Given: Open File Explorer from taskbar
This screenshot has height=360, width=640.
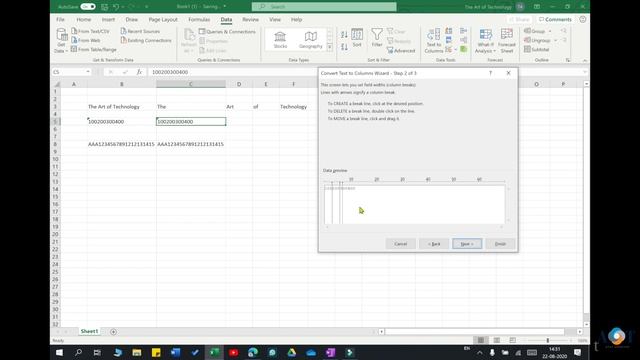Looking at the screenshot, I should point(137,352).
